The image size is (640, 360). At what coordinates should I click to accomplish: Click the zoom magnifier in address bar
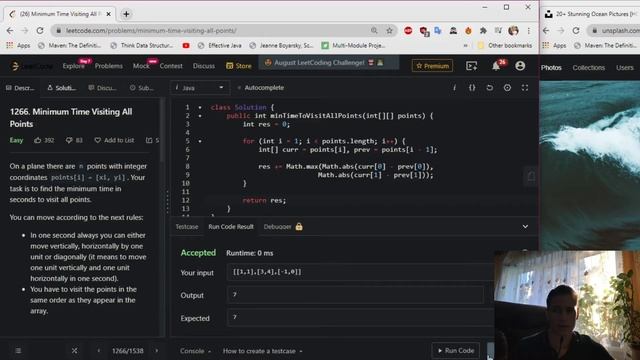coord(374,31)
